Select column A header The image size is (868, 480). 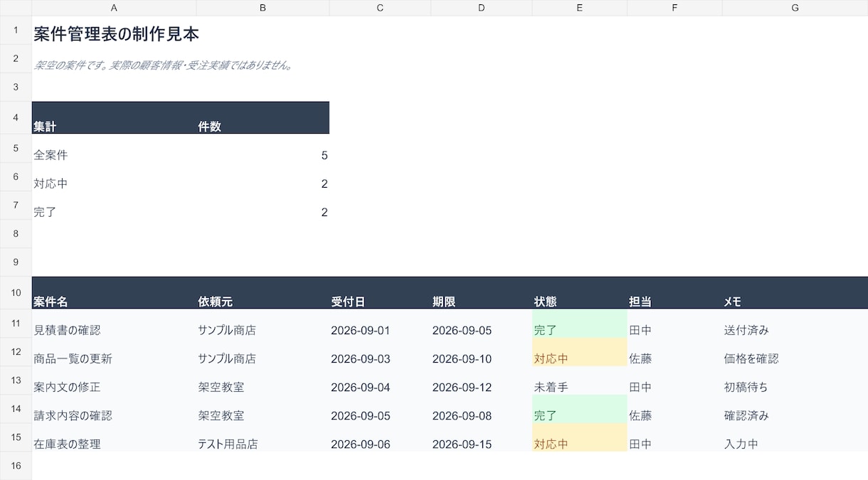coord(114,8)
